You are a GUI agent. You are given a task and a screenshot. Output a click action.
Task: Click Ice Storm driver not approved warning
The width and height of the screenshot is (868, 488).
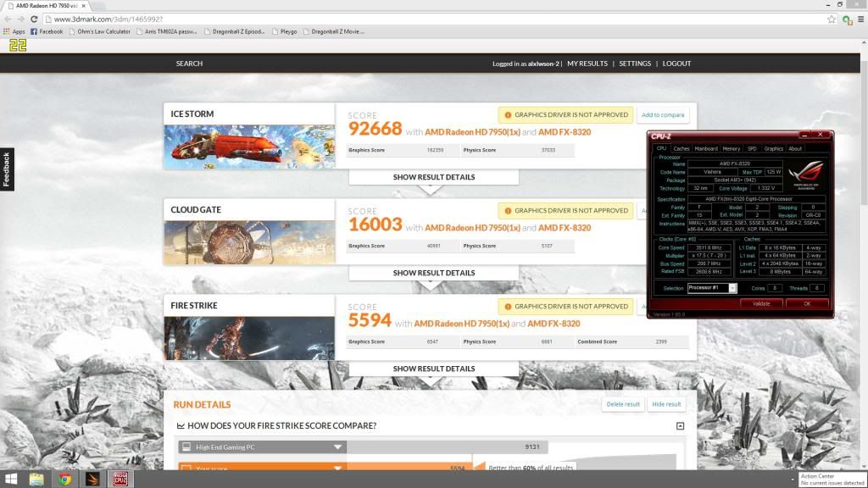pos(565,115)
